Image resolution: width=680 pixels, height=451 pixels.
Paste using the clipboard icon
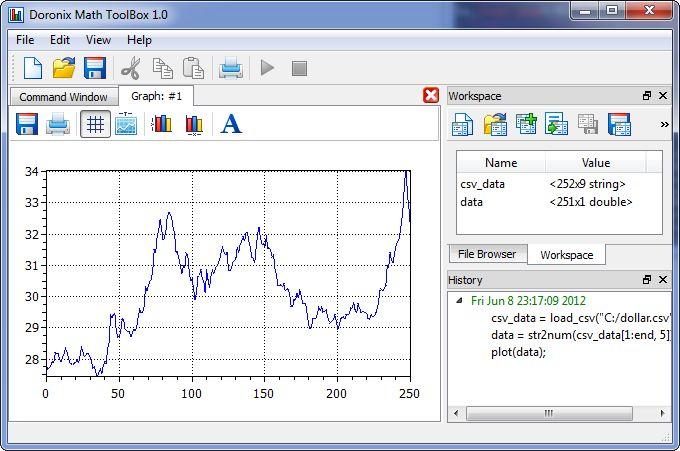click(x=193, y=69)
